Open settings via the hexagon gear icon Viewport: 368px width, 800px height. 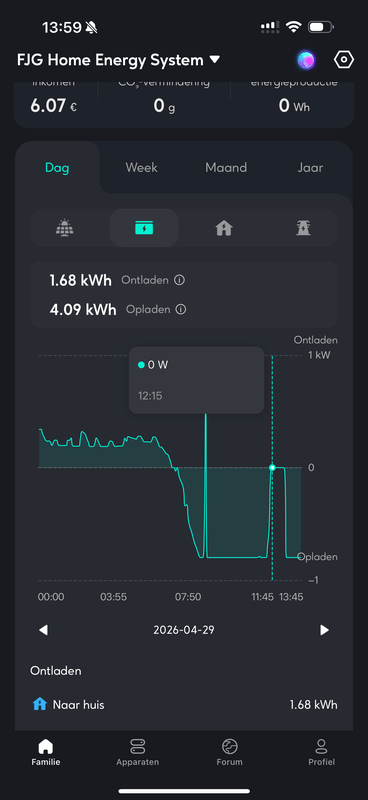(x=344, y=60)
